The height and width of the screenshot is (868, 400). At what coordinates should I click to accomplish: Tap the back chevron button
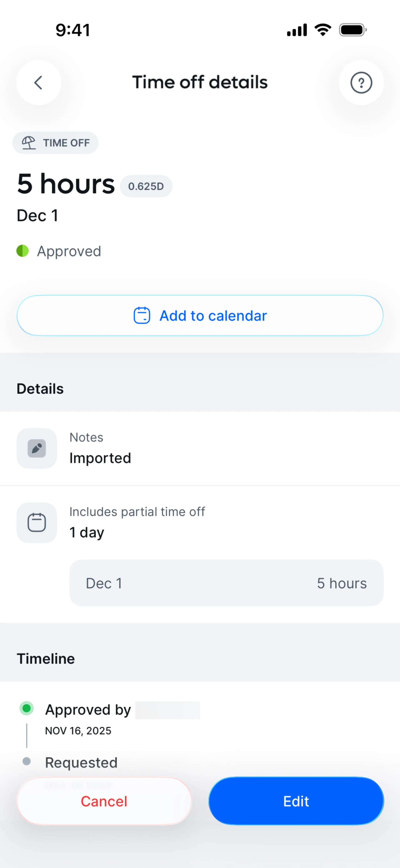pyautogui.click(x=39, y=83)
